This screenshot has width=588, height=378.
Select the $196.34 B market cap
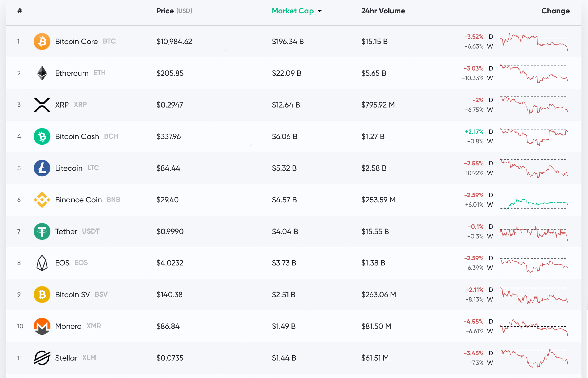288,42
